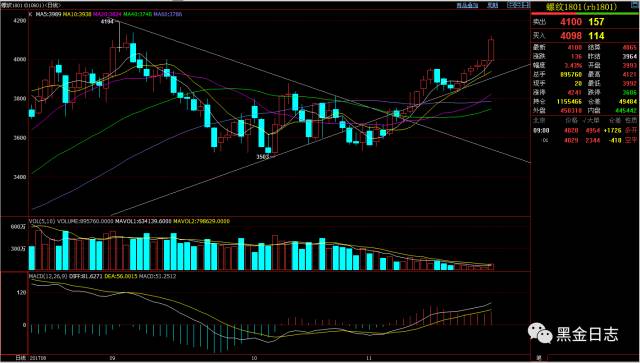Click the +1726 position change value
The height and width of the screenshot is (363, 640).
point(613,131)
